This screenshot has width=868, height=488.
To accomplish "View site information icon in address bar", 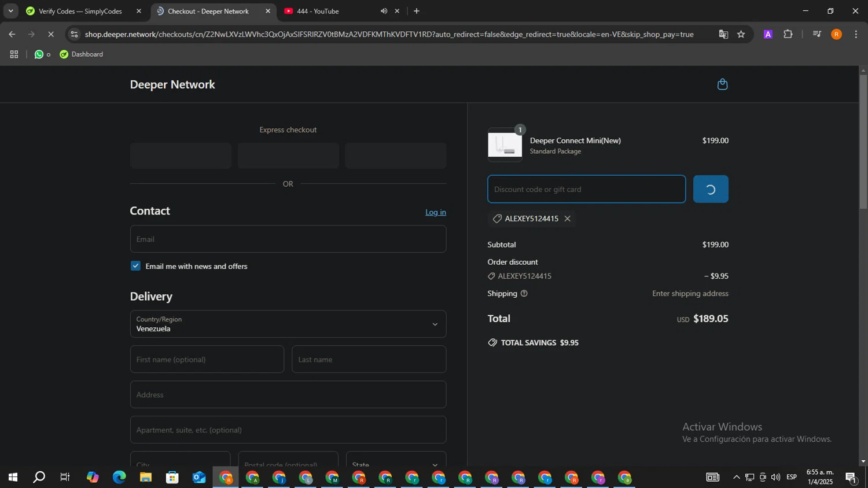I will (x=73, y=34).
